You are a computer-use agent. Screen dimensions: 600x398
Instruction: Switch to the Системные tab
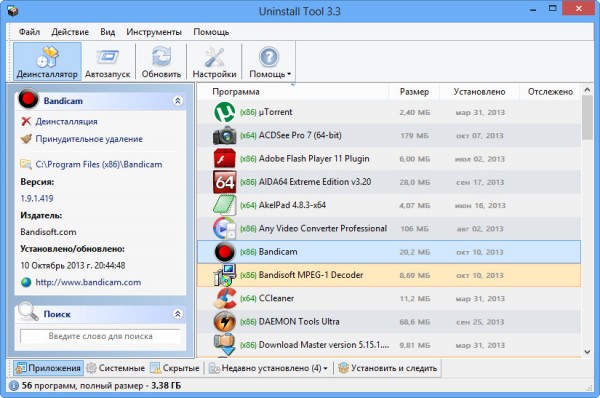click(x=116, y=368)
